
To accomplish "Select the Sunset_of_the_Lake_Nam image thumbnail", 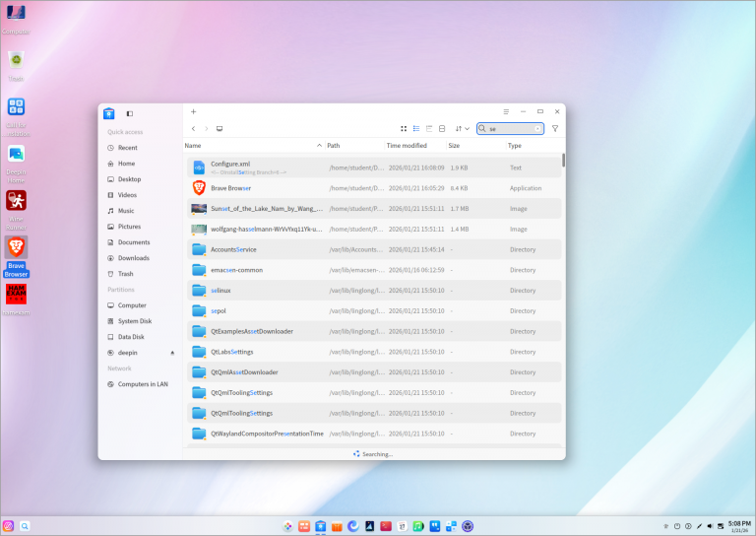I will pos(199,209).
